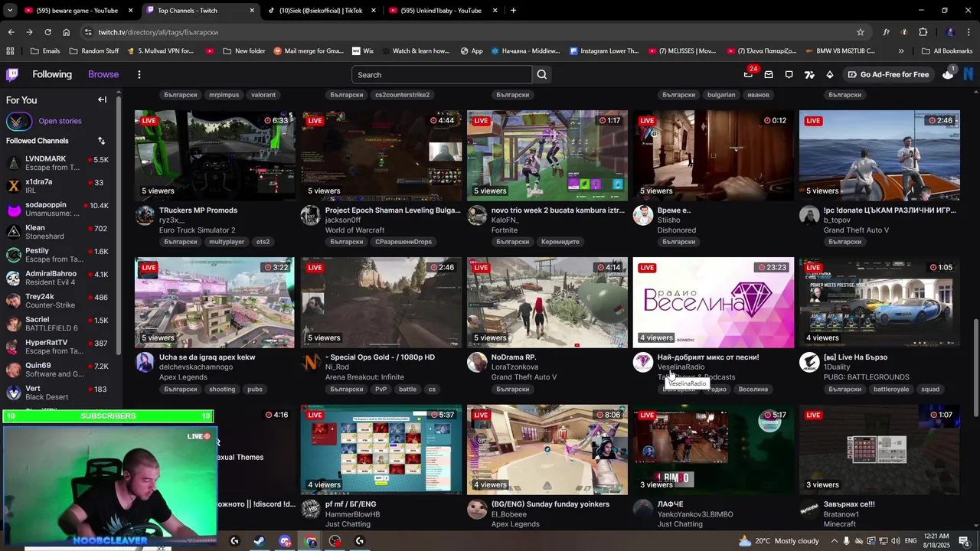Open the Whispers envelope icon
This screenshot has width=980, height=551.
[x=769, y=74]
